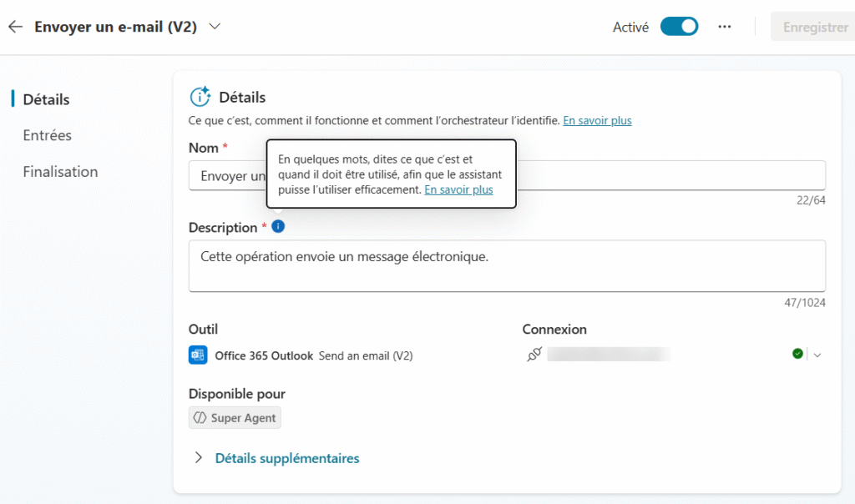Click the green connection status checkmark
The width and height of the screenshot is (855, 504).
(797, 355)
